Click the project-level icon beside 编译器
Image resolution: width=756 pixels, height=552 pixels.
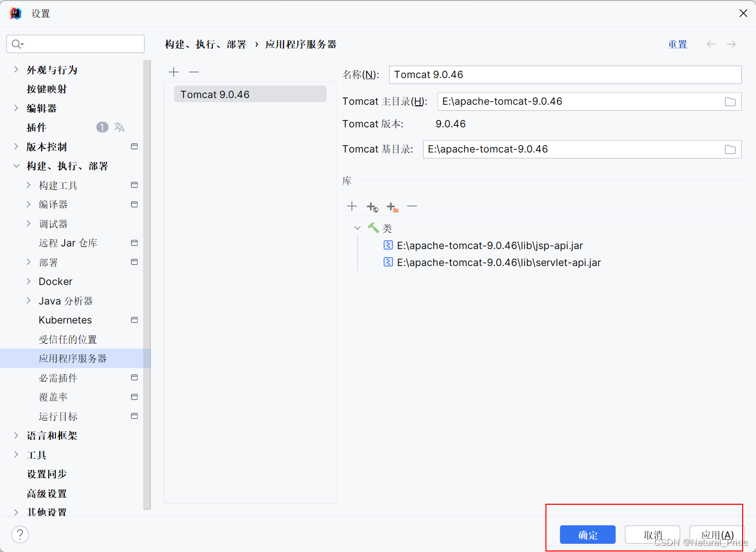pyautogui.click(x=135, y=204)
